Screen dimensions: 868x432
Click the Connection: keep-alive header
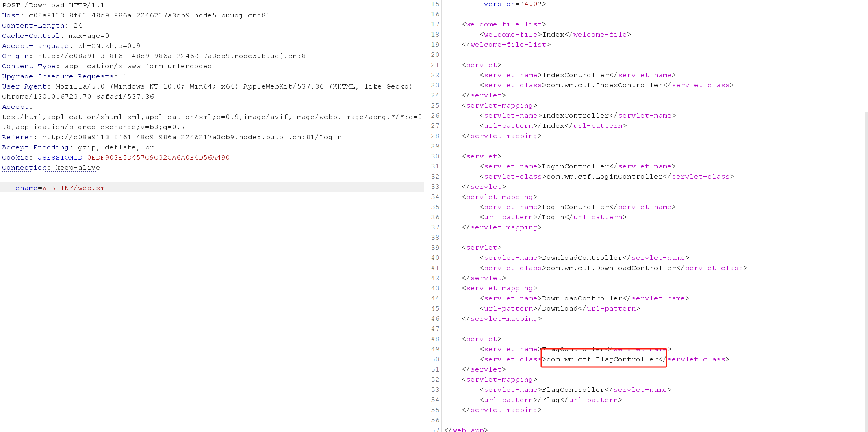point(51,168)
